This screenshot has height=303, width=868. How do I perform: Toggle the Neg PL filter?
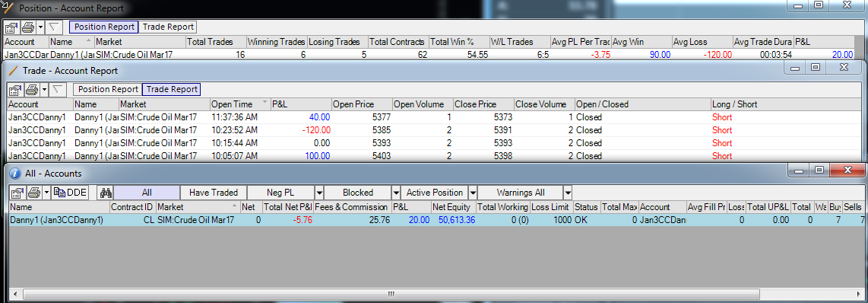[x=280, y=193]
